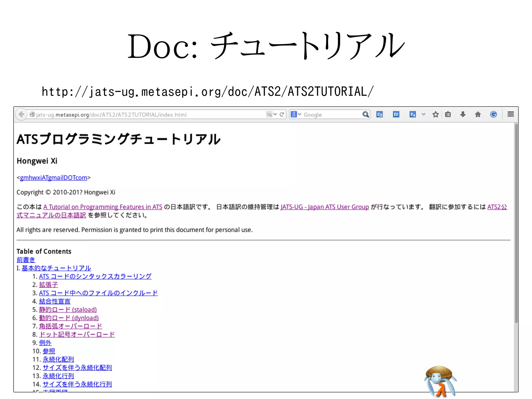The width and height of the screenshot is (532, 399).
Task: Click the first blue translate toolbar icon
Action: tap(380, 114)
